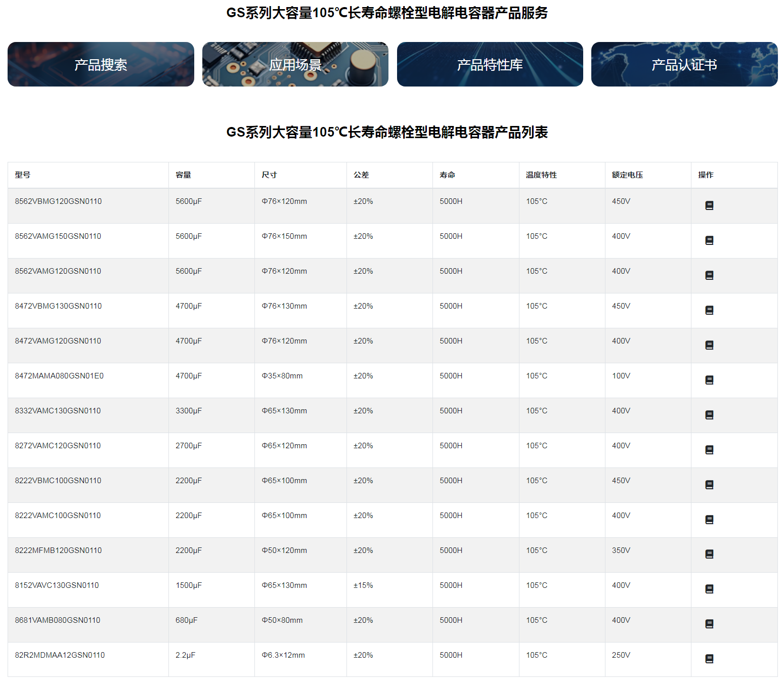Click the 容量 column header
Screen dimensions: 784x682
click(x=183, y=175)
